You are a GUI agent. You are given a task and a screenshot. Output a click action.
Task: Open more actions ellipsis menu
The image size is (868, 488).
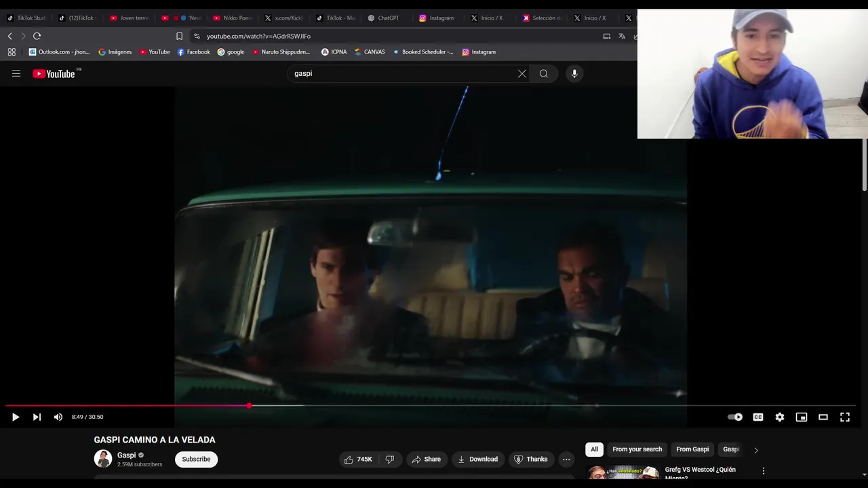[x=566, y=460]
